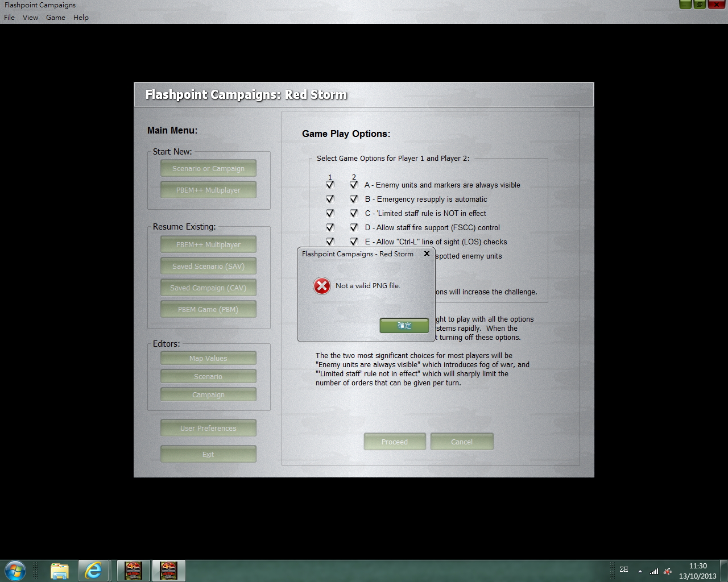
Task: Open User Preferences
Action: pyautogui.click(x=208, y=428)
